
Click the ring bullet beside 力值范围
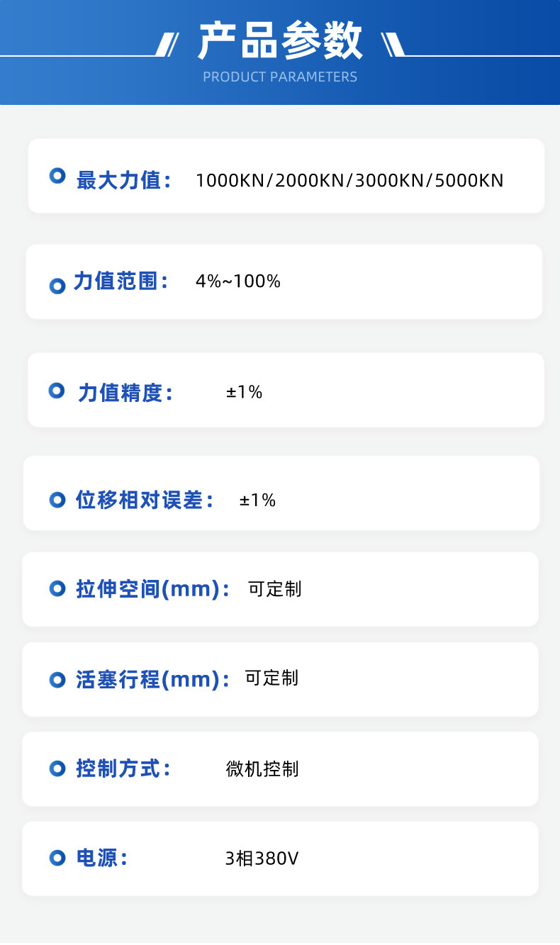pos(57,286)
